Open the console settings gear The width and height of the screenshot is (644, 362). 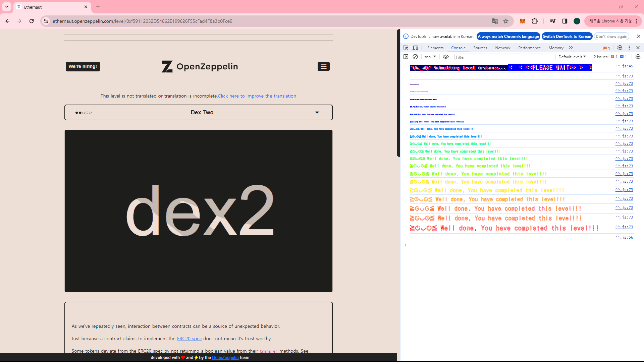pyautogui.click(x=638, y=57)
